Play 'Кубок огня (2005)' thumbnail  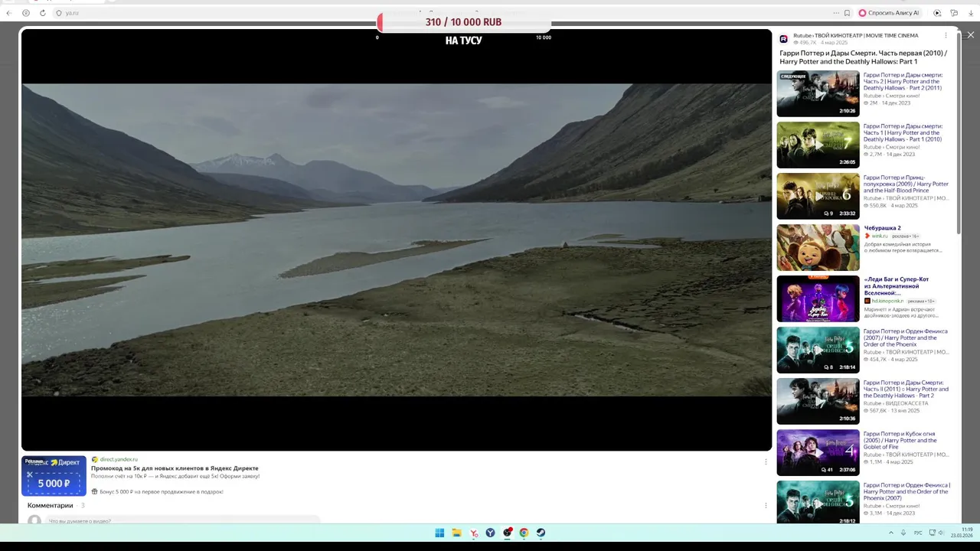[x=818, y=452]
